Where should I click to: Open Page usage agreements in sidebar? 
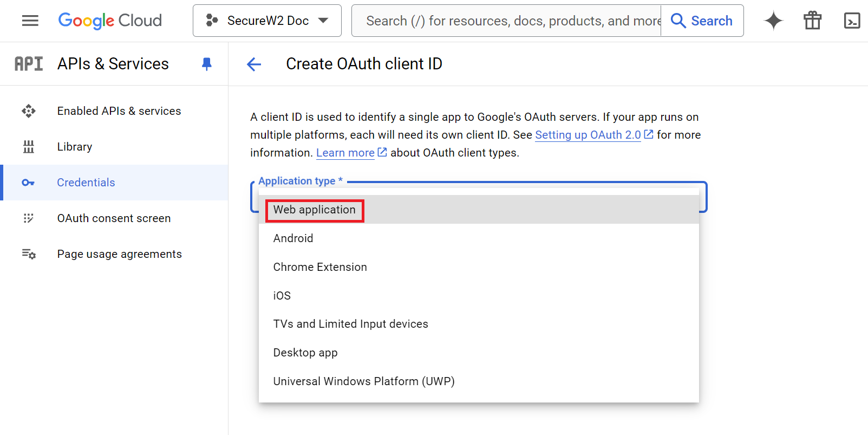(x=119, y=254)
